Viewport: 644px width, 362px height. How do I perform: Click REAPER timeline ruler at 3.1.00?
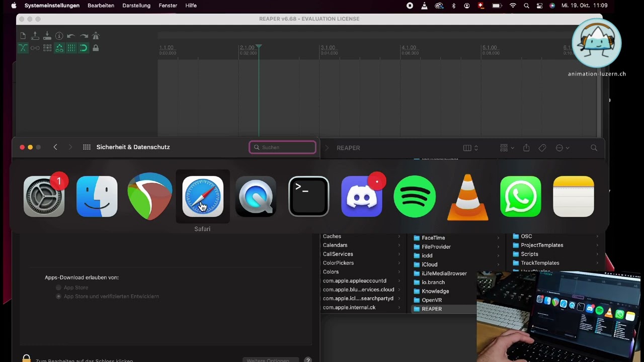(x=328, y=48)
